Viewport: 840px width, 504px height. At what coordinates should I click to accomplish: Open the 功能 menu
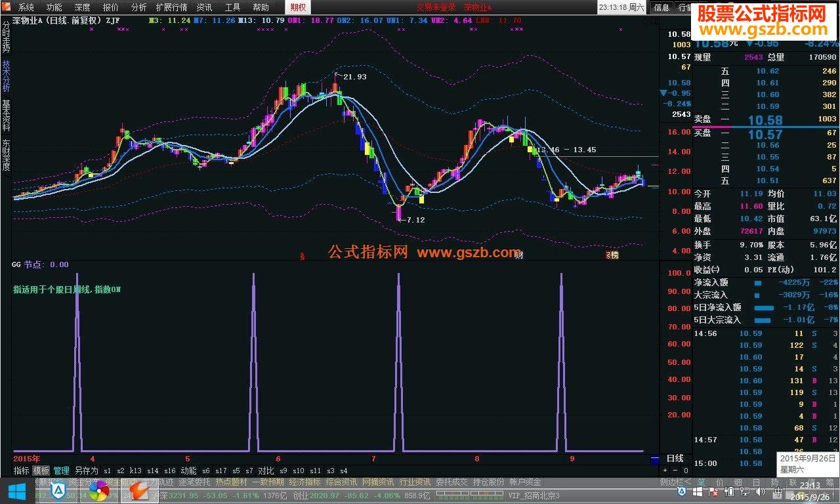pyautogui.click(x=54, y=7)
